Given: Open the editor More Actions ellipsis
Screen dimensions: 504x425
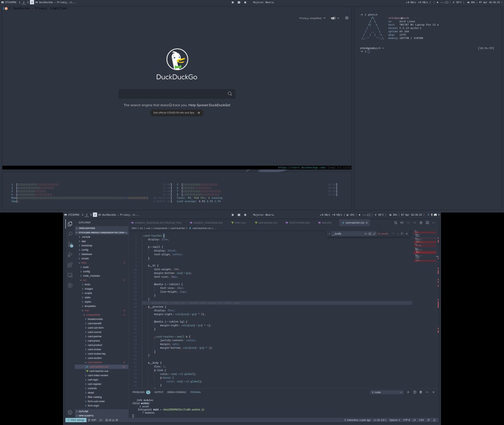Looking at the screenshot, I should pos(434,223).
